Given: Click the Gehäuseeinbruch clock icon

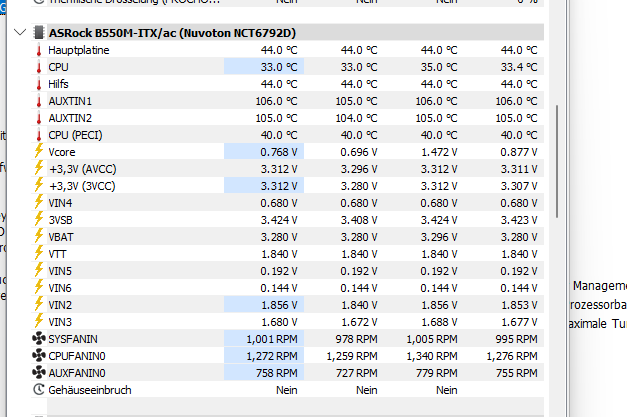Looking at the screenshot, I should pyautogui.click(x=39, y=389).
